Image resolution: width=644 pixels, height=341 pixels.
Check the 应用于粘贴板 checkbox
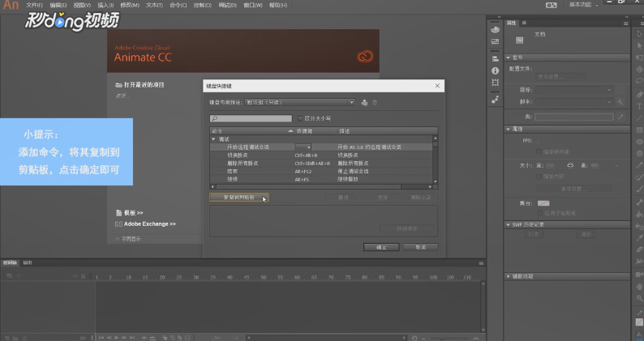540,213
